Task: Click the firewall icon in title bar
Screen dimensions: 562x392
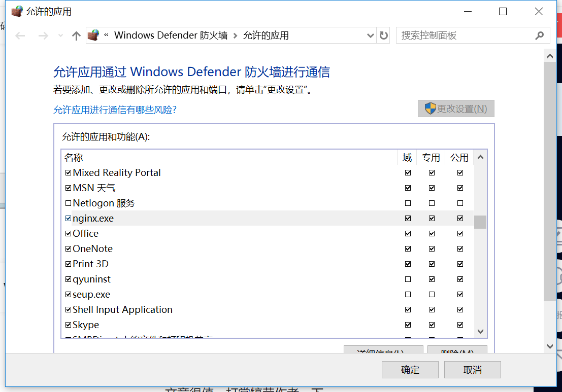Action: tap(17, 11)
